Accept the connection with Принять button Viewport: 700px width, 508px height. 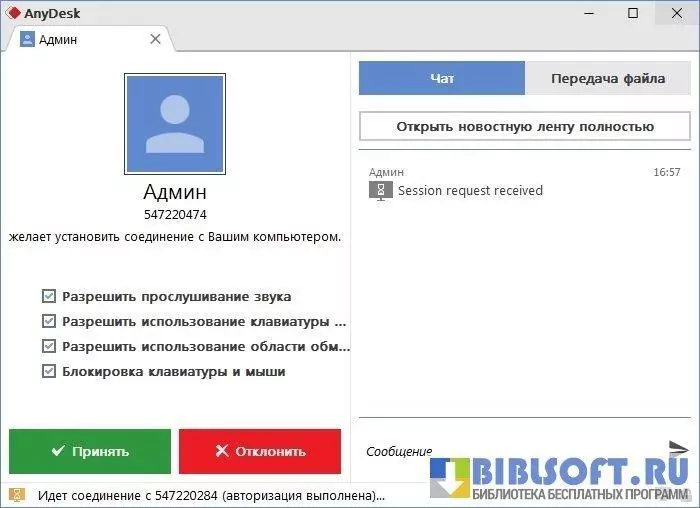[90, 451]
